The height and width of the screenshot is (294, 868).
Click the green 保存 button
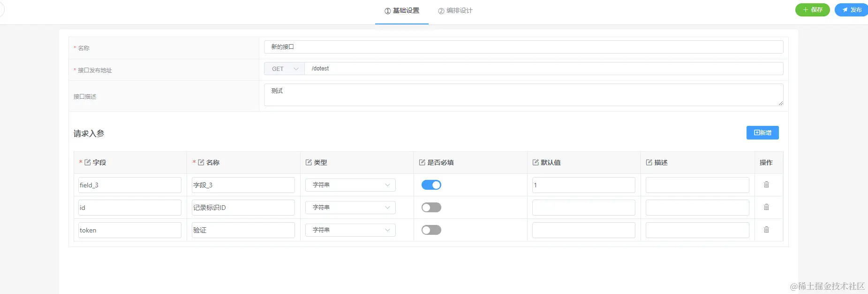(x=813, y=10)
